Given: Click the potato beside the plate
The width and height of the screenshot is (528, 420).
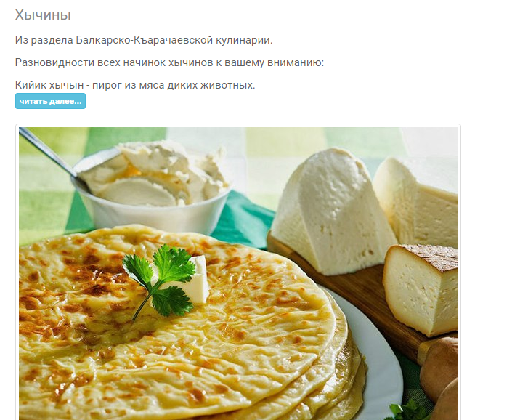Looking at the screenshot, I should 439,373.
